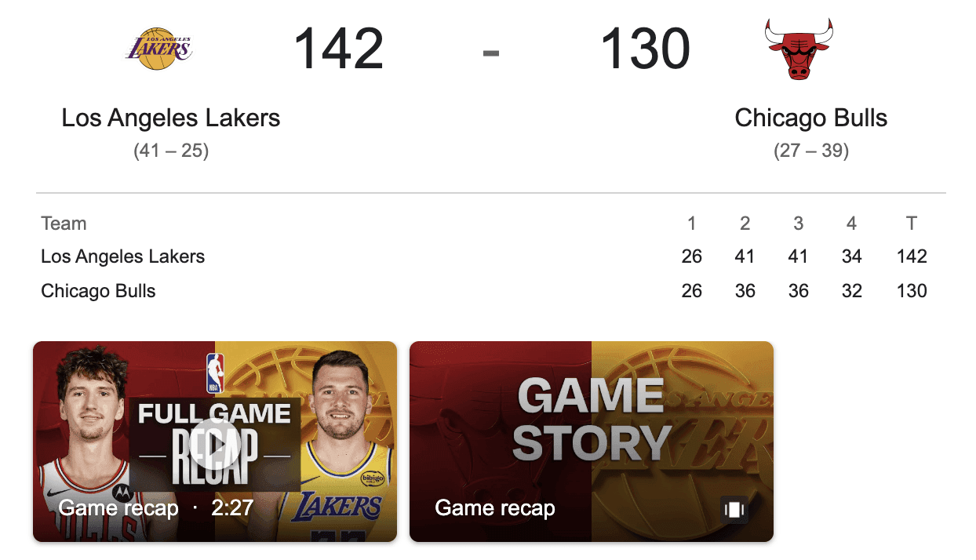Click the T total column header
Screen dimensions: 976x560
point(911,224)
